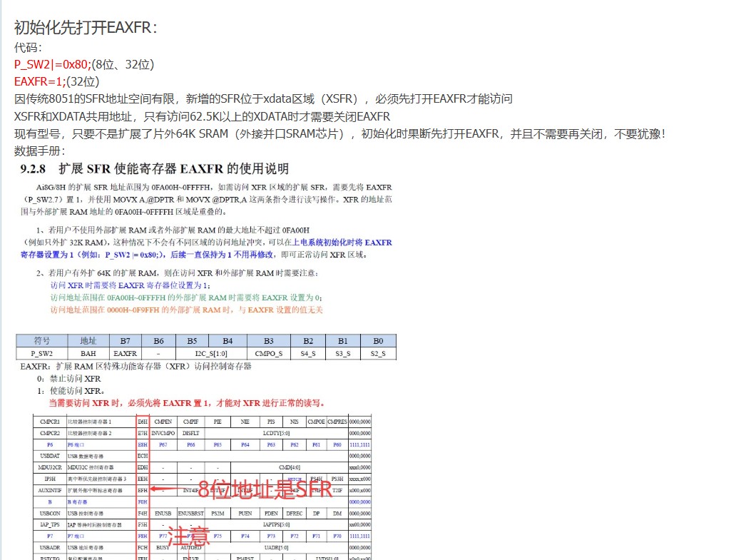The image size is (731, 560).
Task: Click the CMPCR1 row in register list
Action: (50, 422)
